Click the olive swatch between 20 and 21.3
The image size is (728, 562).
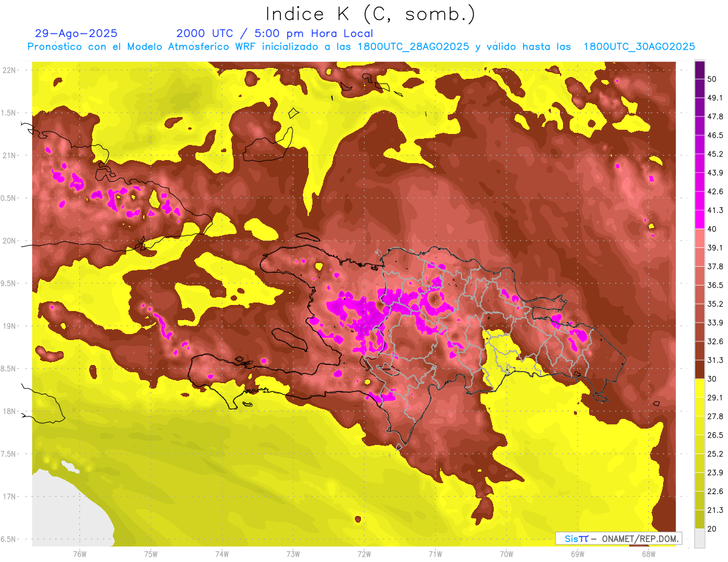click(x=699, y=519)
